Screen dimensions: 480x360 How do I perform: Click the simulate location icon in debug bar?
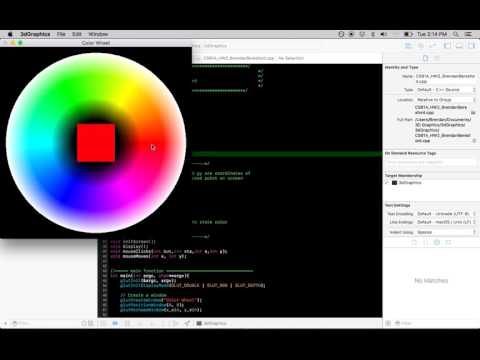187,323
